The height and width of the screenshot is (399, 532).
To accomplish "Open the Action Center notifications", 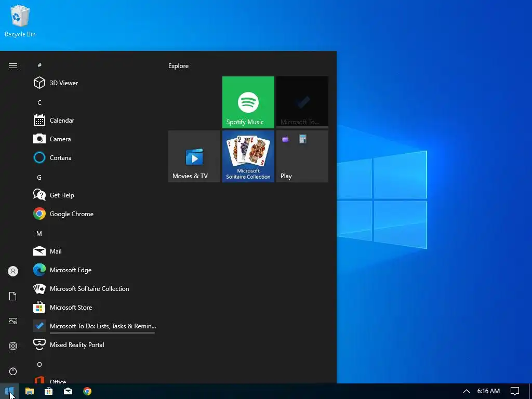I will tap(515, 391).
